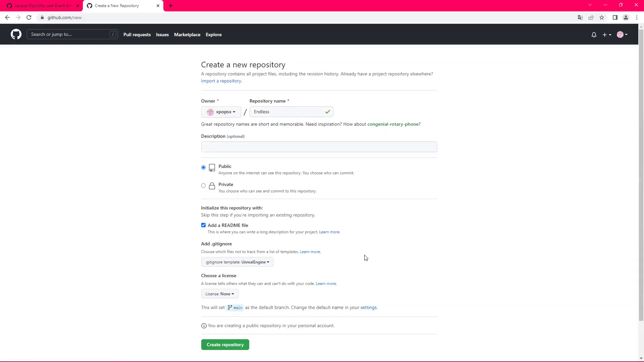This screenshot has height=362, width=644.
Task: Select the Private visibility radio button
Action: [x=203, y=185]
